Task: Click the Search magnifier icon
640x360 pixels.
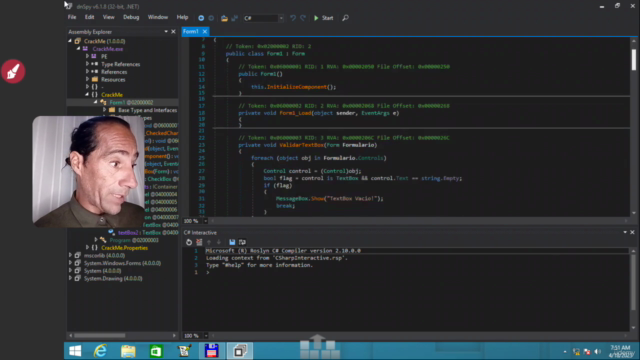Action: [345, 18]
